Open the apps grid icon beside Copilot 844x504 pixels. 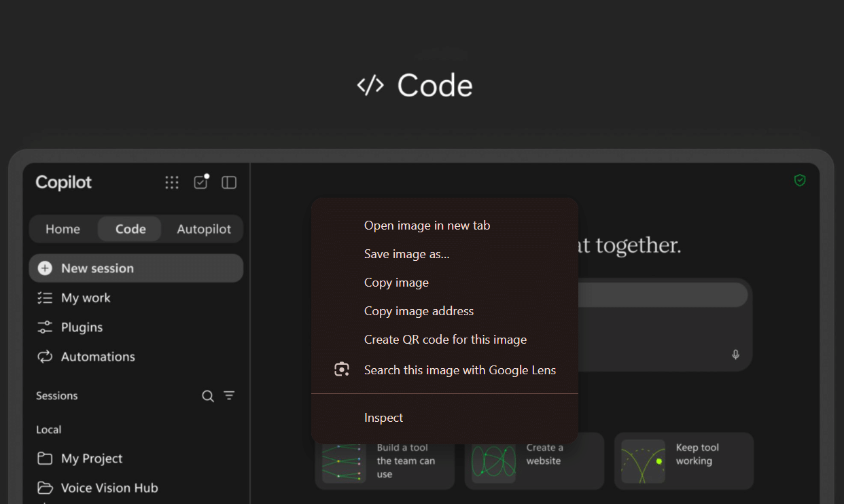(172, 182)
